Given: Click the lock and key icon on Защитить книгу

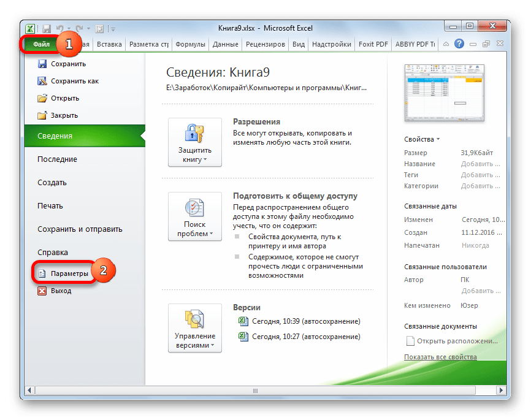Looking at the screenshot, I should 194,134.
